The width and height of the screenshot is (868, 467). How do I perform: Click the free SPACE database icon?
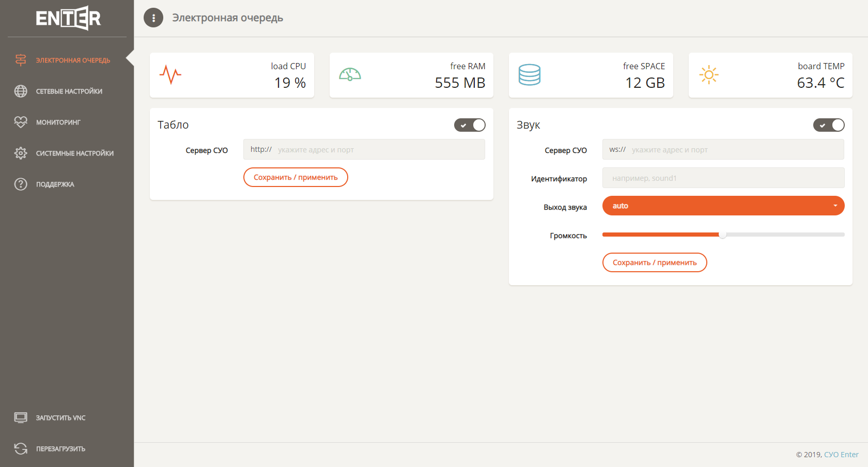pyautogui.click(x=529, y=75)
